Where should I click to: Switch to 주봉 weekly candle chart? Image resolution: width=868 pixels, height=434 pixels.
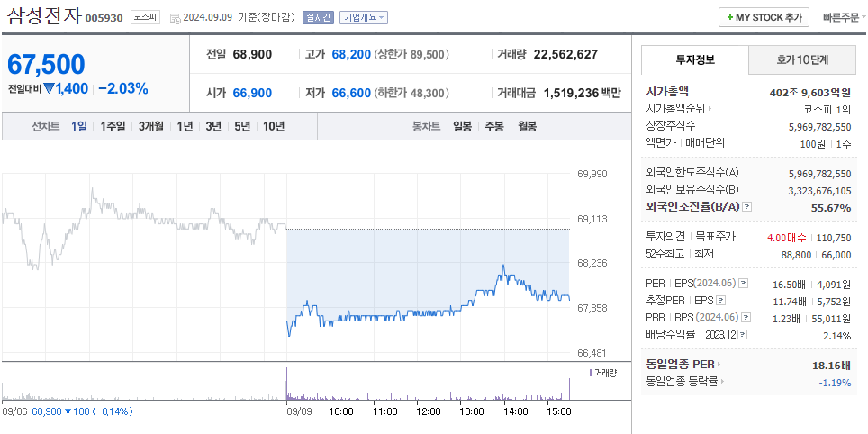click(x=494, y=126)
